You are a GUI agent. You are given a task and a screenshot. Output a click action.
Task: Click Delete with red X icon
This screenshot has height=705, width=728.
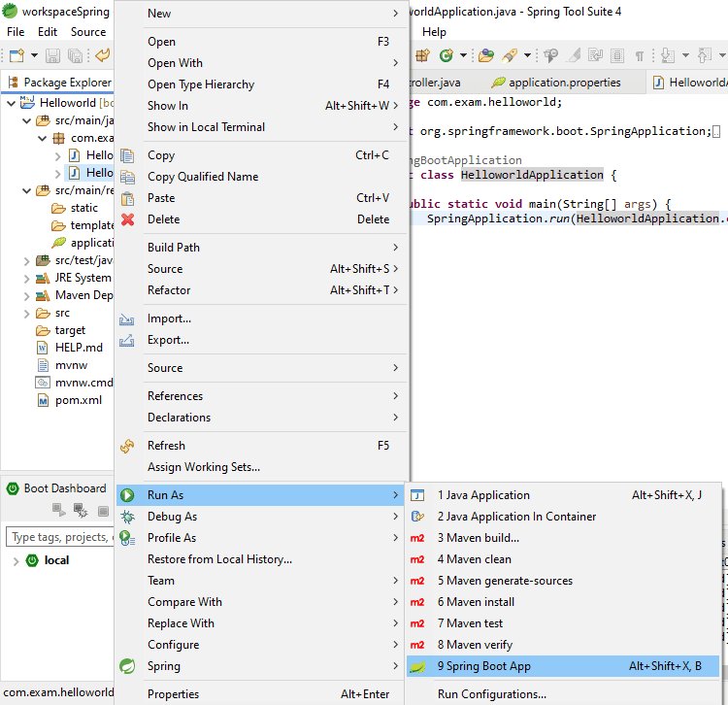pyautogui.click(x=261, y=219)
